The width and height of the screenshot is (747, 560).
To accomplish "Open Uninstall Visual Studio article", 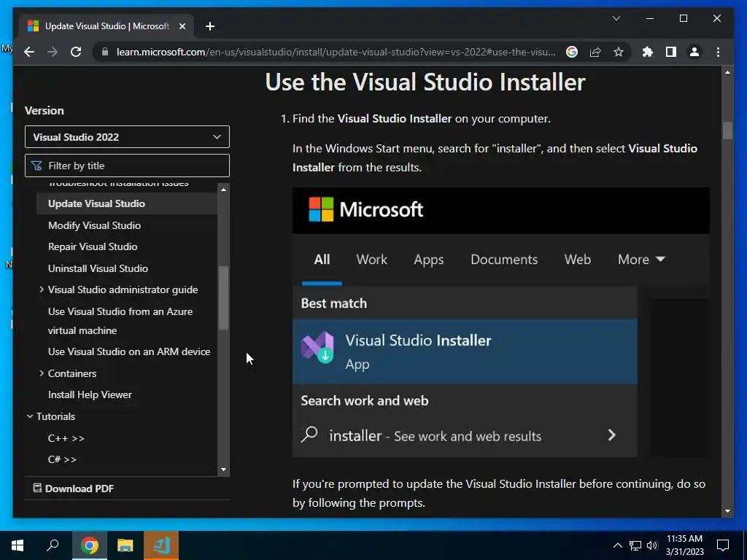I will 98,268.
